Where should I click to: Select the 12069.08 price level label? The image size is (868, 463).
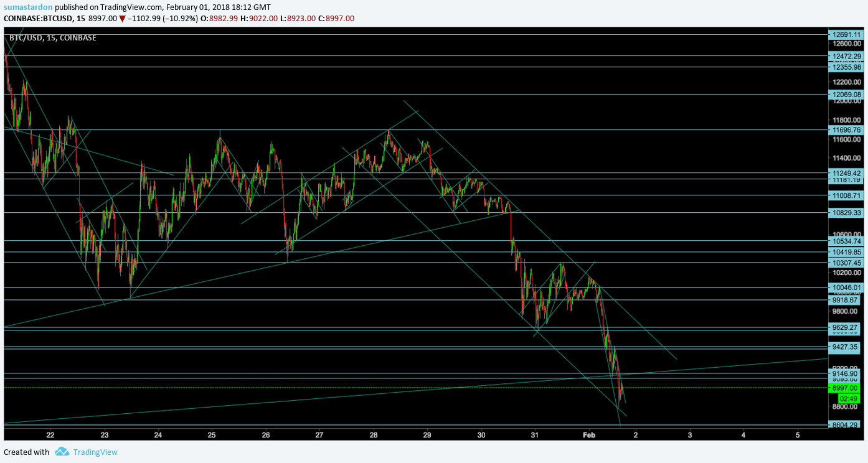[846, 95]
